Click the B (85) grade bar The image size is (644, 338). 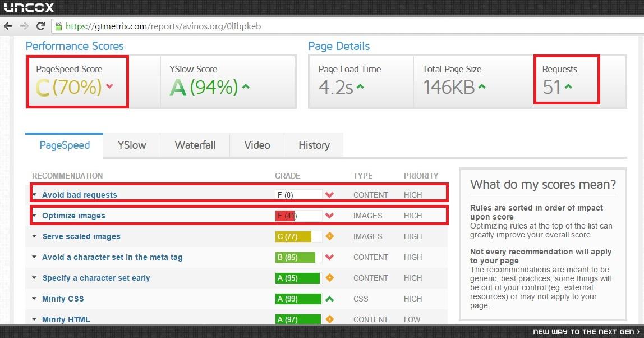(x=298, y=257)
